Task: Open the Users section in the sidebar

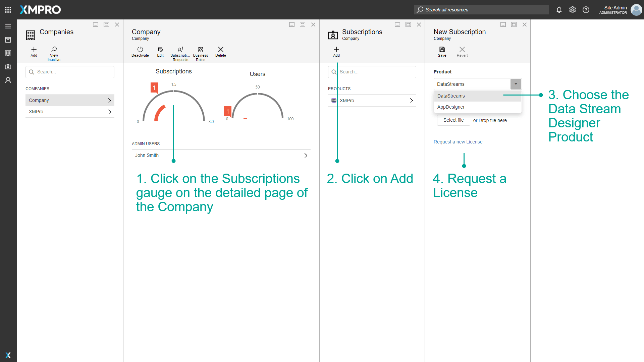Action: pyautogui.click(x=8, y=80)
